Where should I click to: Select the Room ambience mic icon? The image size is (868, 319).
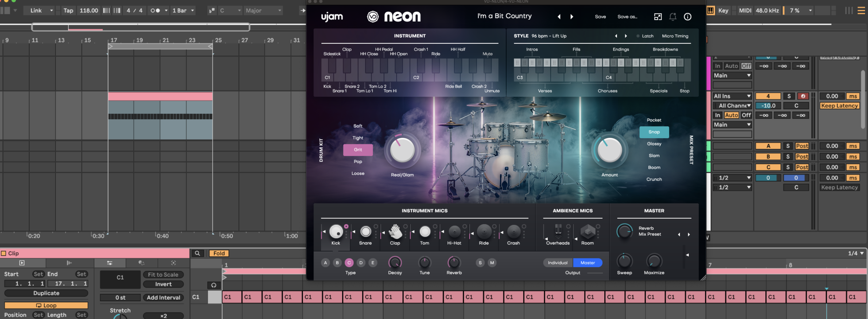pos(588,231)
